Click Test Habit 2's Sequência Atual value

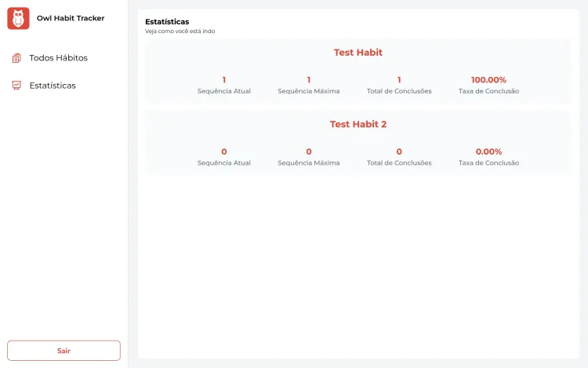click(224, 151)
